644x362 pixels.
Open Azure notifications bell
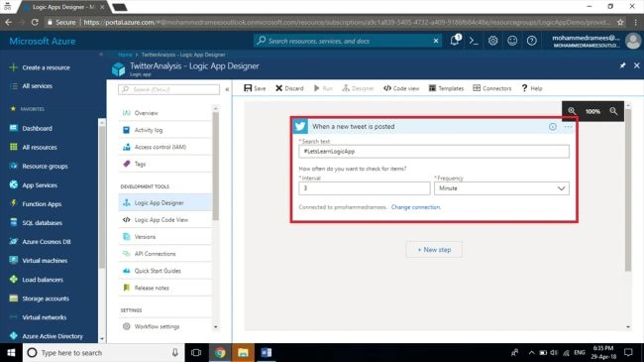click(455, 41)
